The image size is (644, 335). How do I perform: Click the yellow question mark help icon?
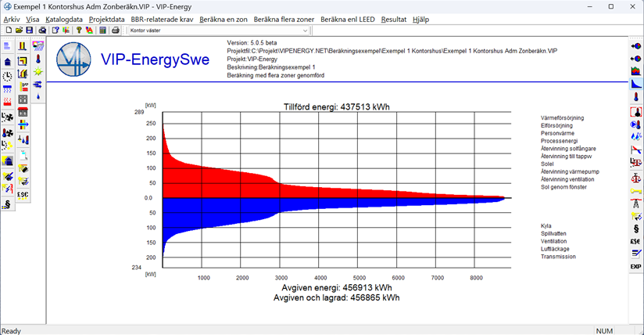coord(78,31)
